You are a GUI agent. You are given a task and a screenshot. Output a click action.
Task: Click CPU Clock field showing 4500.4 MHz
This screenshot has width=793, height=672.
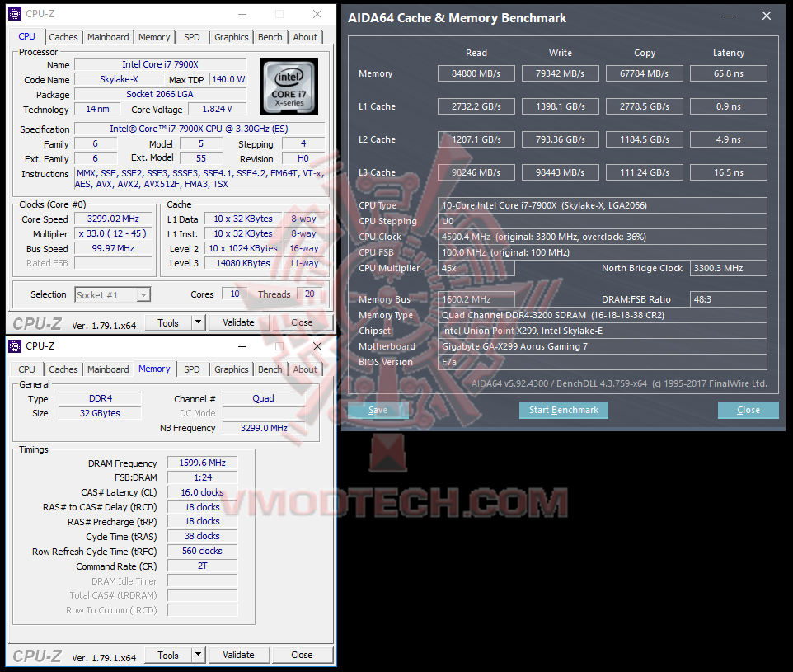[603, 237]
